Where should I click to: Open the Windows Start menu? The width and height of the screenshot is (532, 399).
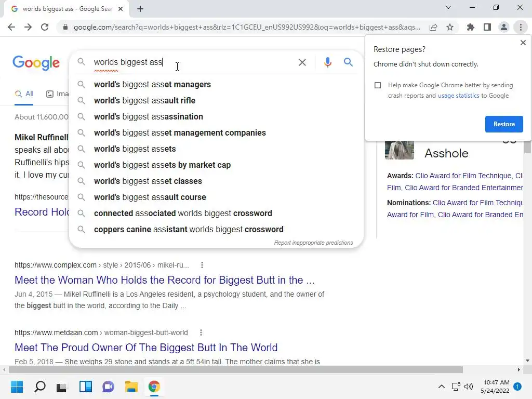tap(17, 387)
